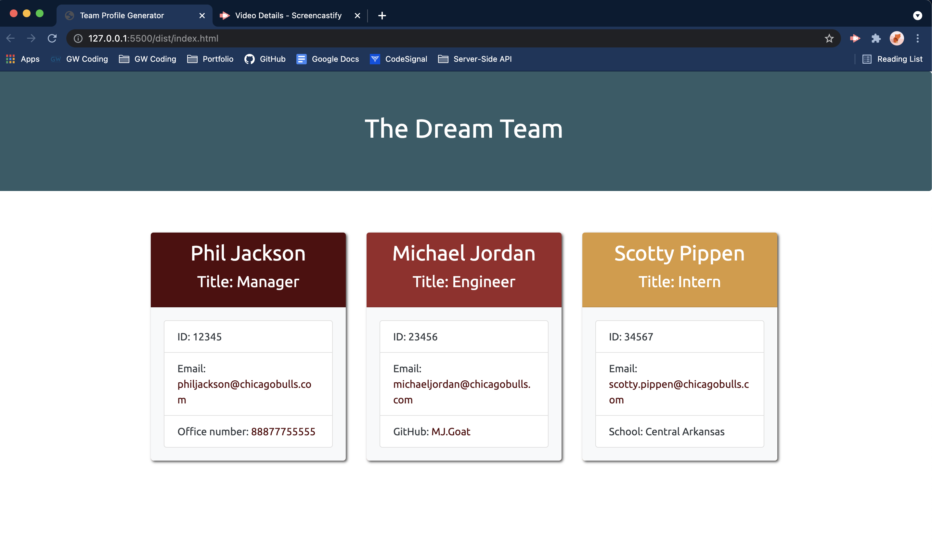The height and width of the screenshot is (560, 932).
Task: Open the MJ.Goat GitHub link
Action: click(x=451, y=431)
